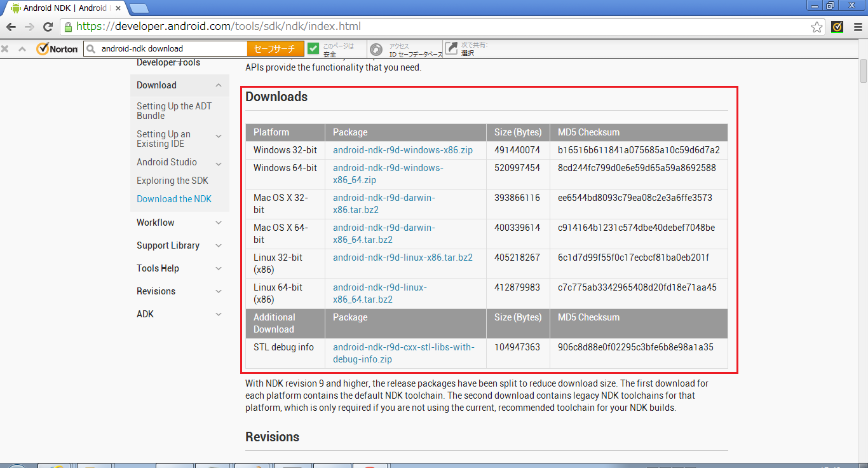Click the page vertical scrollbar thumb
Viewport: 868px width, 468px height.
pyautogui.click(x=864, y=71)
